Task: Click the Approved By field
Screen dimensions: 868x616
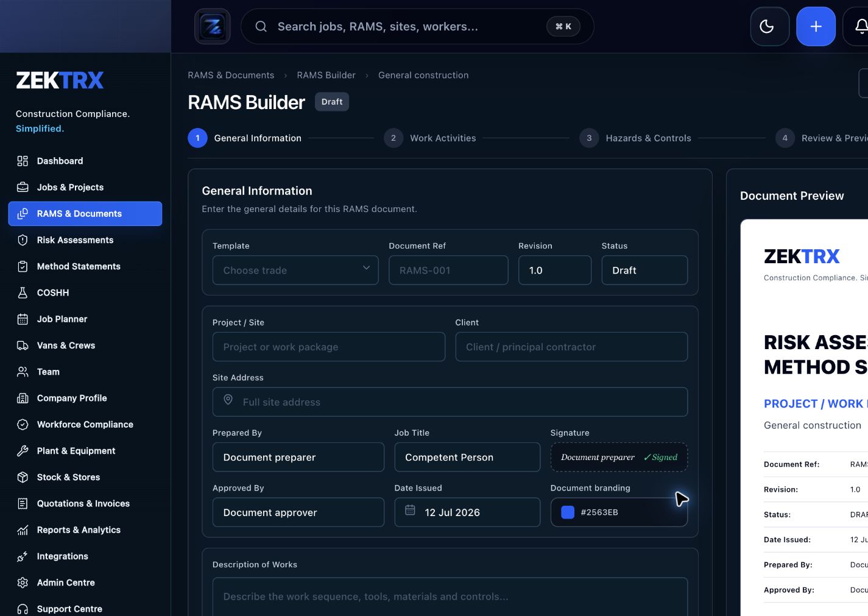Action: [x=298, y=512]
